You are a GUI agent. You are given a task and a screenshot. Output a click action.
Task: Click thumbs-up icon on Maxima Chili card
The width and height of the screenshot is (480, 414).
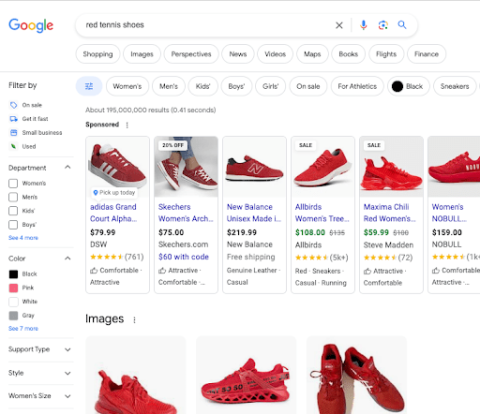coord(367,271)
